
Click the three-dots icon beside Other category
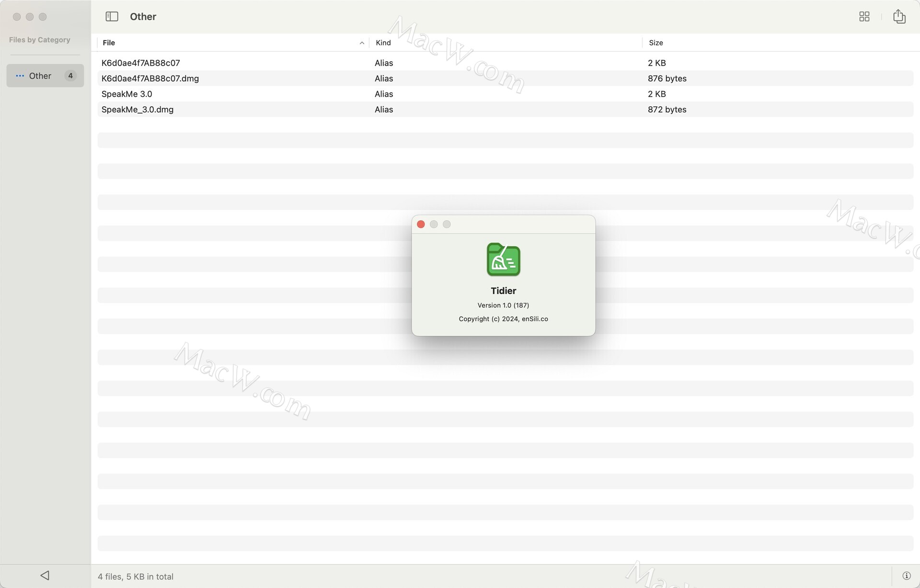click(x=20, y=76)
